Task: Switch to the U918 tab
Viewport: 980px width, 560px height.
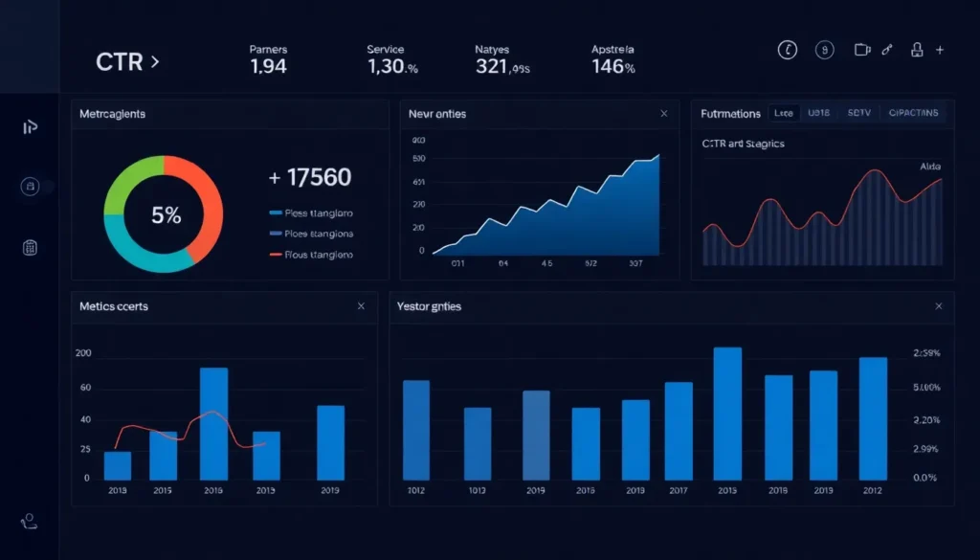Action: [x=818, y=113]
